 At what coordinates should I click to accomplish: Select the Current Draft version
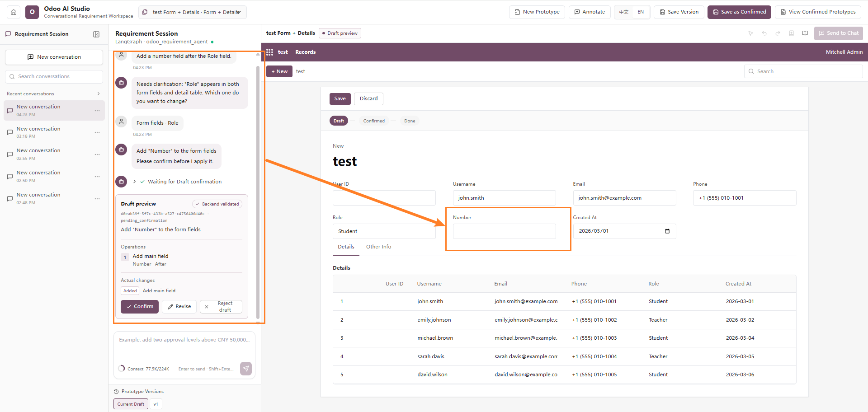tap(131, 404)
